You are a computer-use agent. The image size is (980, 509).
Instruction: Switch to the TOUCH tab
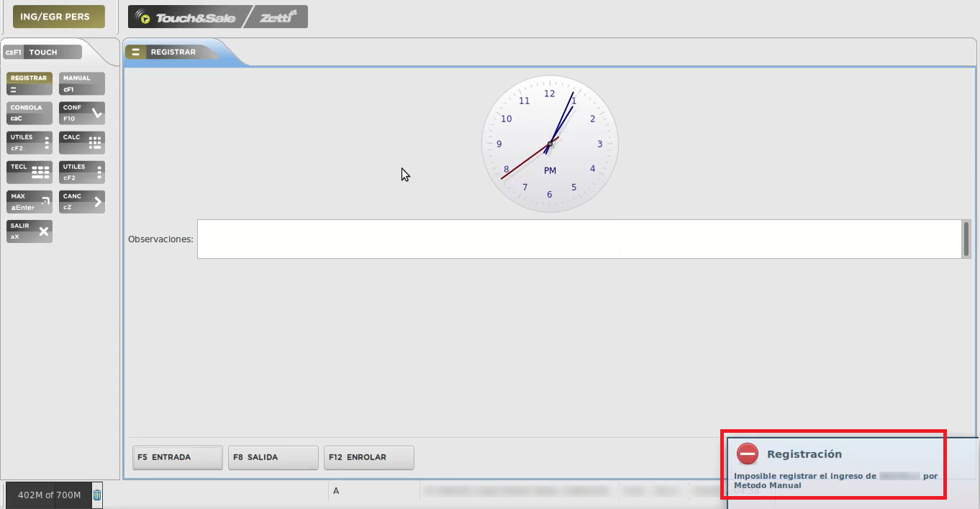[x=42, y=52]
